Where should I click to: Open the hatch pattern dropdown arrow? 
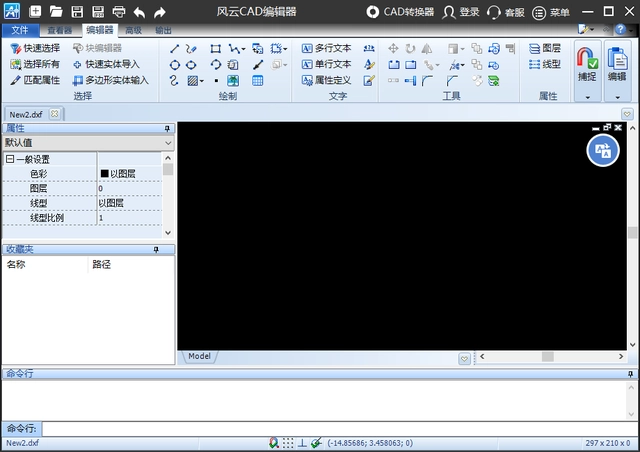point(202,81)
